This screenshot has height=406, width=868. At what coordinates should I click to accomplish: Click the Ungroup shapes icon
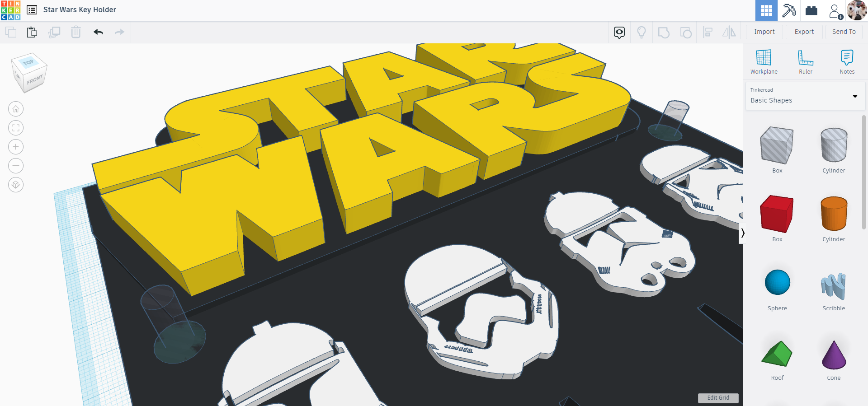click(686, 33)
